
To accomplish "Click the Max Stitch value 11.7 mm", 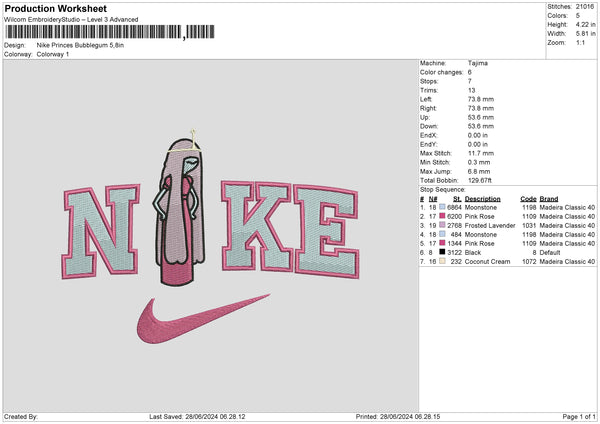I will click(481, 153).
